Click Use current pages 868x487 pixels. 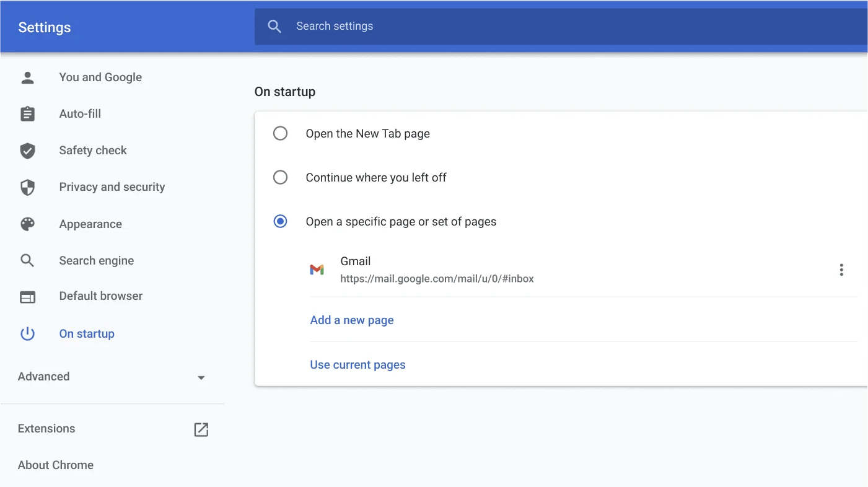[x=357, y=364]
